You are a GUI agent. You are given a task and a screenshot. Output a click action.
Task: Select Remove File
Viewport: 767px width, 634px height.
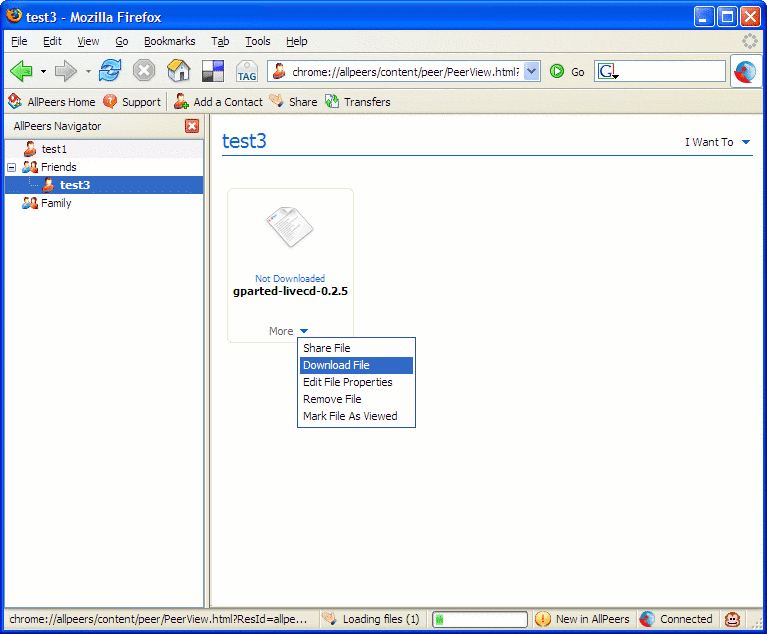[x=357, y=399]
